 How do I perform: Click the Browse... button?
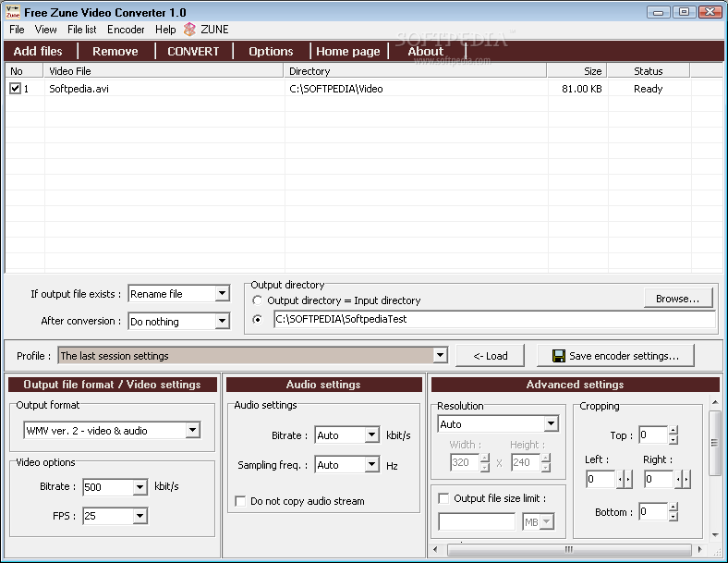(678, 299)
